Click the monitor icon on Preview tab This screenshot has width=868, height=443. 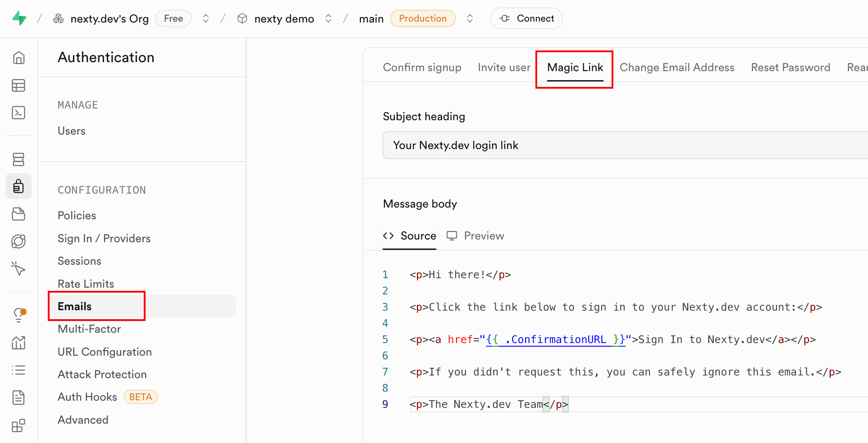click(452, 235)
